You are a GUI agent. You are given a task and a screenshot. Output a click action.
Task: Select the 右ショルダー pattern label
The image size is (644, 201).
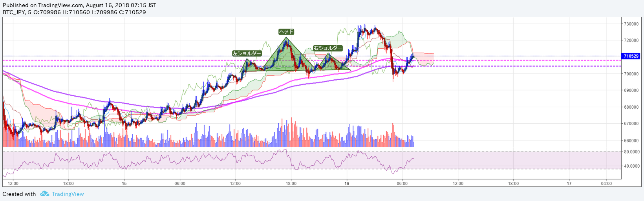pos(327,48)
